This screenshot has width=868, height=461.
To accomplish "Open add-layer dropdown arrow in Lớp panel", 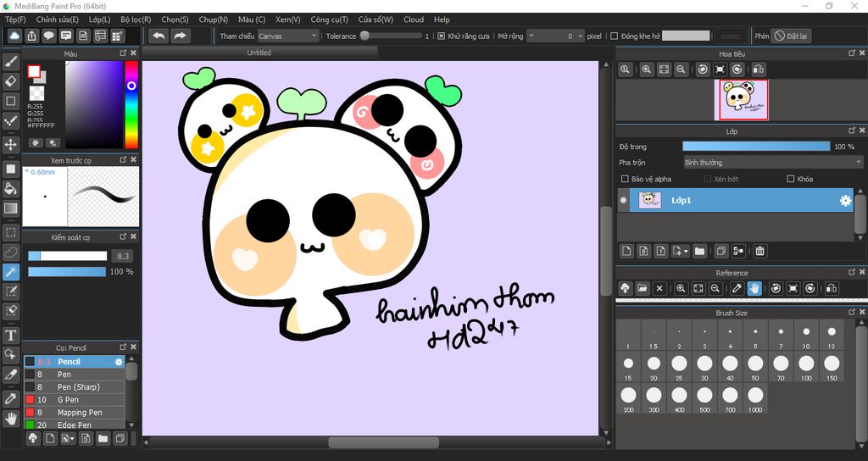I will pyautogui.click(x=687, y=251).
